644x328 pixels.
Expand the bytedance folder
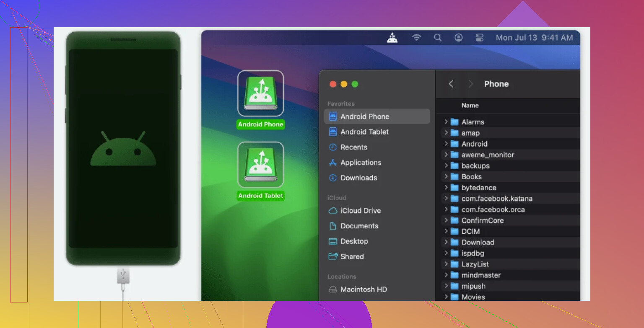click(x=446, y=188)
